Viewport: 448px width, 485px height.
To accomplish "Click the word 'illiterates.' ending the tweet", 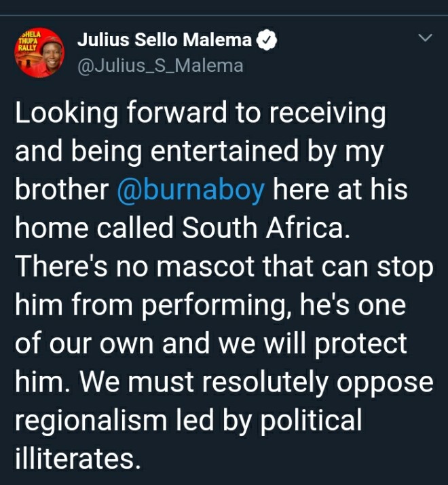I will (x=77, y=459).
